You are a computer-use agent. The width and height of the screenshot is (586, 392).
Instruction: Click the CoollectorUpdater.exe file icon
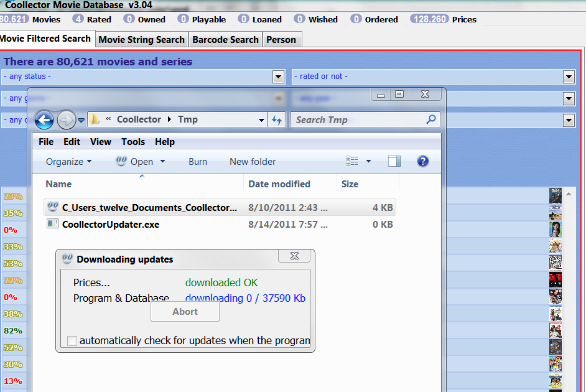(52, 224)
